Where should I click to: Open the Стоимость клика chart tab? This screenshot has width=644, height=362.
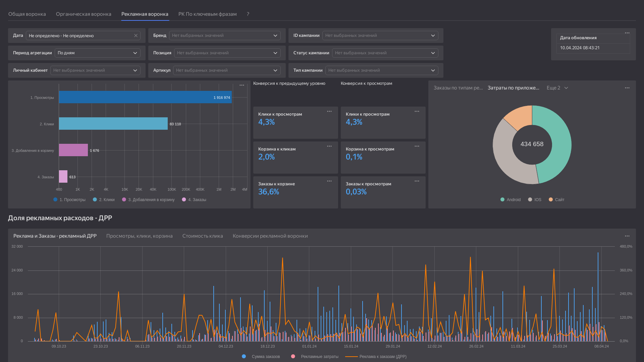pos(203,236)
